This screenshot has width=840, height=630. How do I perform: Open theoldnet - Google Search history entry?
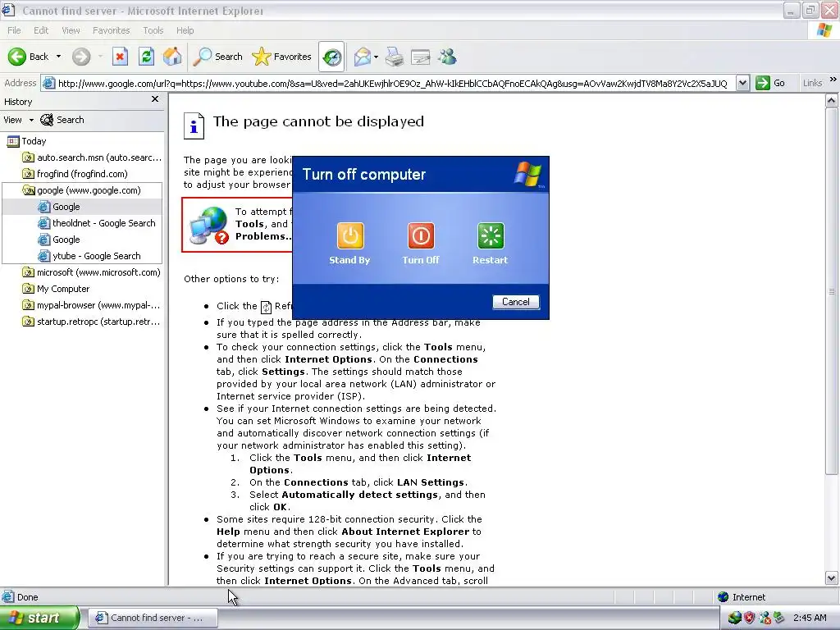[97, 223]
